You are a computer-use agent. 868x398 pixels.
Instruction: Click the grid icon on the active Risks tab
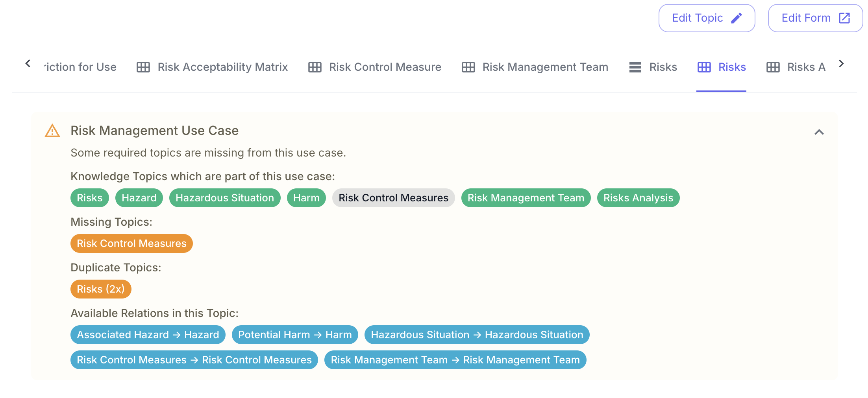click(703, 67)
